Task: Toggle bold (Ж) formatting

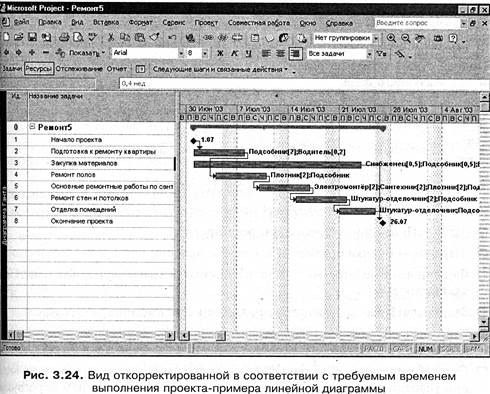Action: (x=220, y=53)
